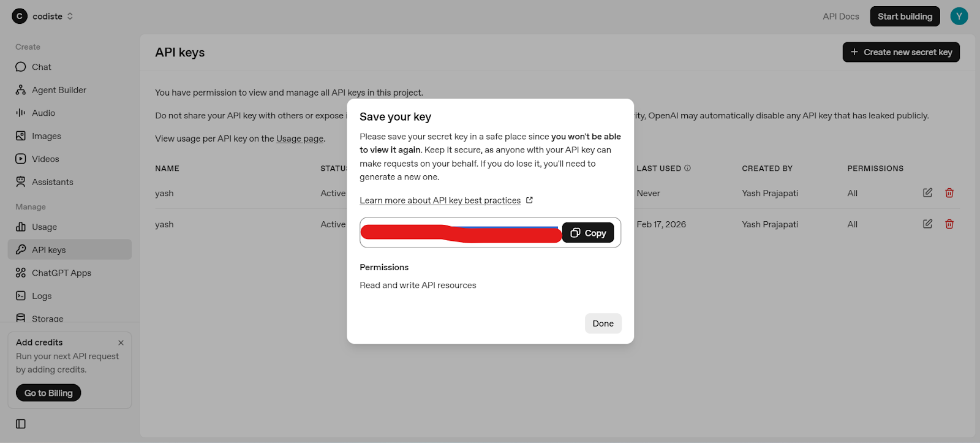Open the user profile avatar
This screenshot has height=443, width=980.
click(x=959, y=17)
